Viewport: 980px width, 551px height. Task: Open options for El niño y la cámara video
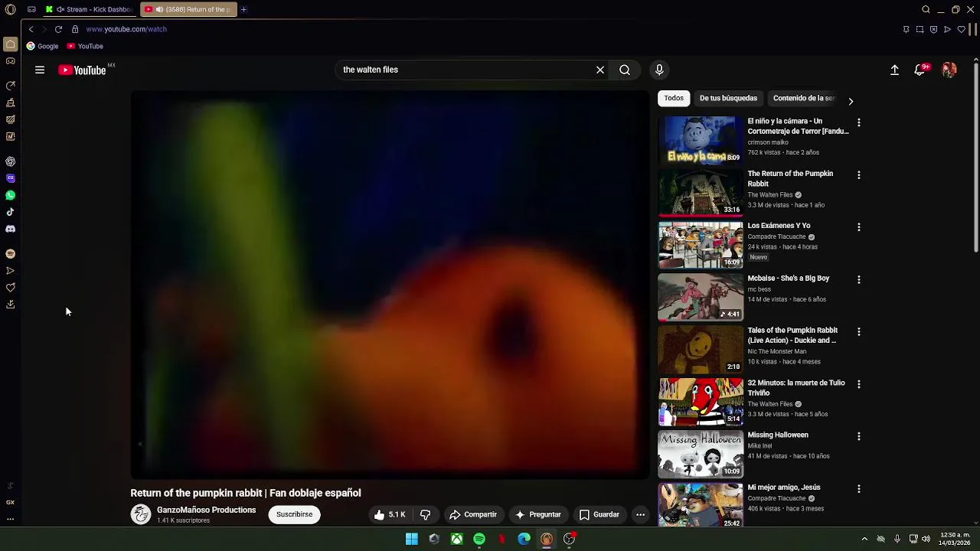(x=859, y=122)
